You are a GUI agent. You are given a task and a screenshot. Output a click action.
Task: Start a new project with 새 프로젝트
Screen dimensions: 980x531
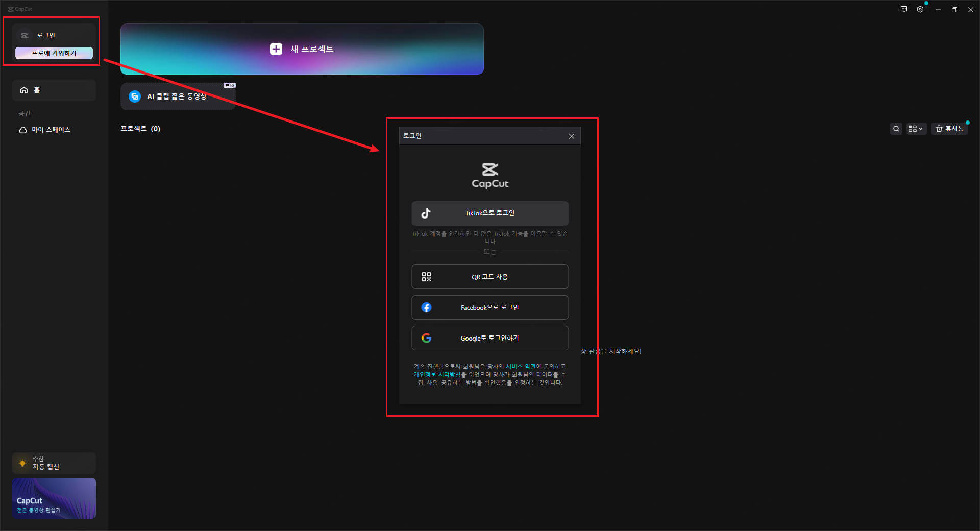point(302,49)
